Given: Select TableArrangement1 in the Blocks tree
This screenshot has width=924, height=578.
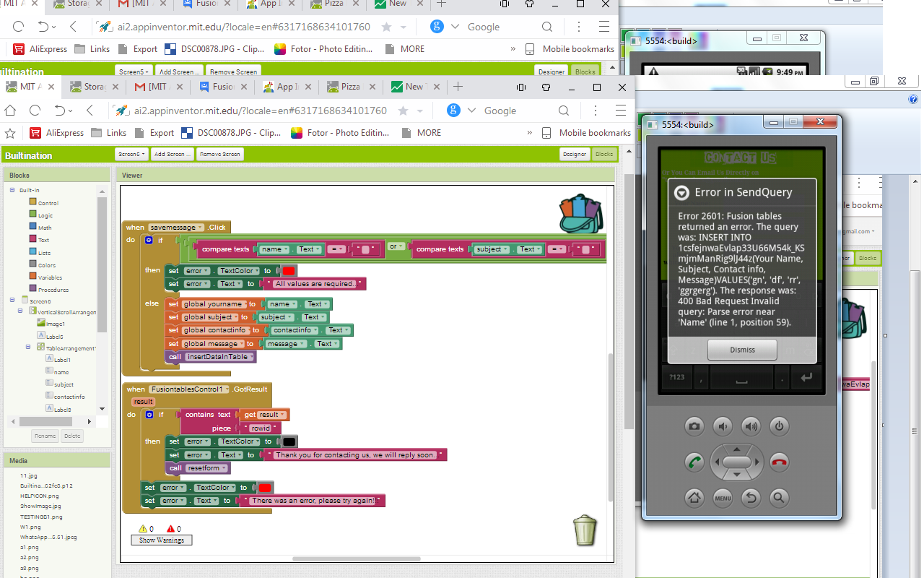Looking at the screenshot, I should pyautogui.click(x=67, y=347).
